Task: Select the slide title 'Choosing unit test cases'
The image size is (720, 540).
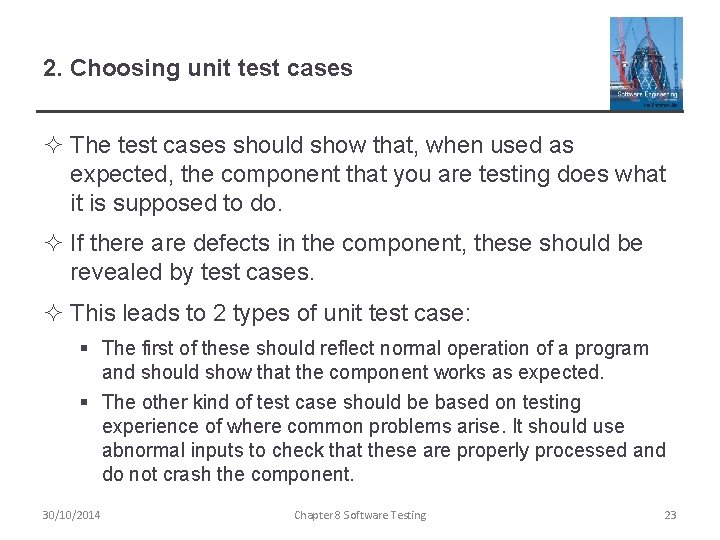Action: pyautogui.click(x=211, y=68)
